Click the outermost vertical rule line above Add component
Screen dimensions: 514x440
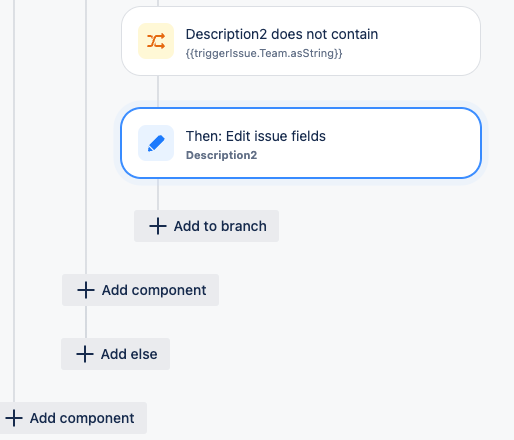click(14, 200)
